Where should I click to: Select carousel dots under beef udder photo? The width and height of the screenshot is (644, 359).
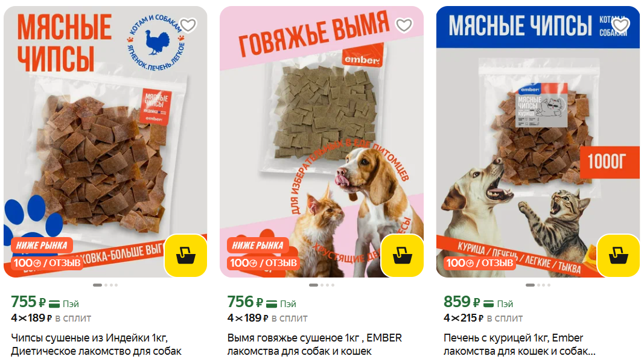click(322, 285)
